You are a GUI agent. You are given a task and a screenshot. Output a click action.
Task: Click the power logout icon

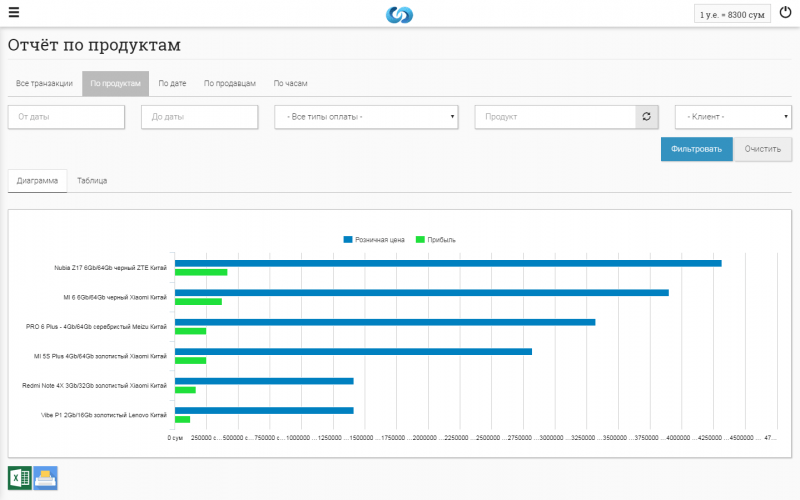pos(785,12)
